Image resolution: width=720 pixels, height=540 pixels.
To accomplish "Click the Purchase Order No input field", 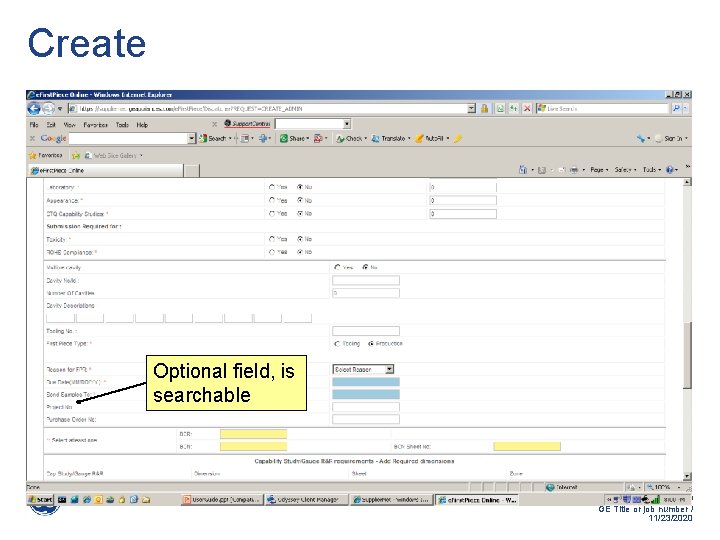I will [x=366, y=419].
